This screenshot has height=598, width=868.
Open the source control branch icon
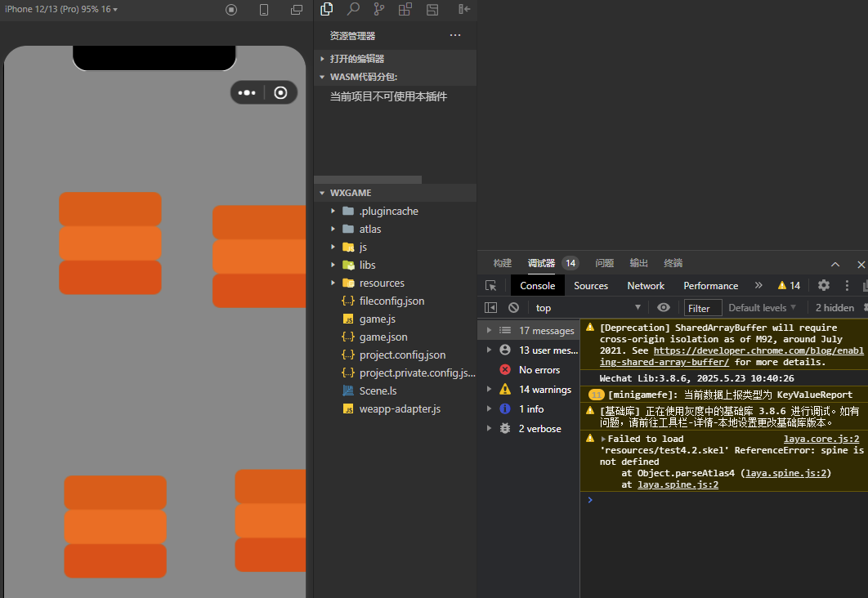click(379, 9)
